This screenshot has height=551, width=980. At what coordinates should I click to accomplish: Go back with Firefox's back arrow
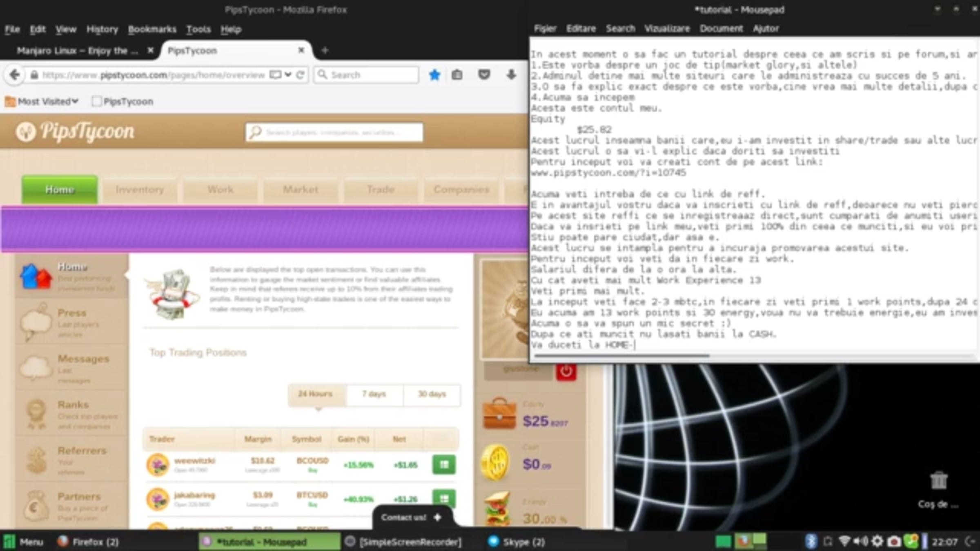point(15,75)
